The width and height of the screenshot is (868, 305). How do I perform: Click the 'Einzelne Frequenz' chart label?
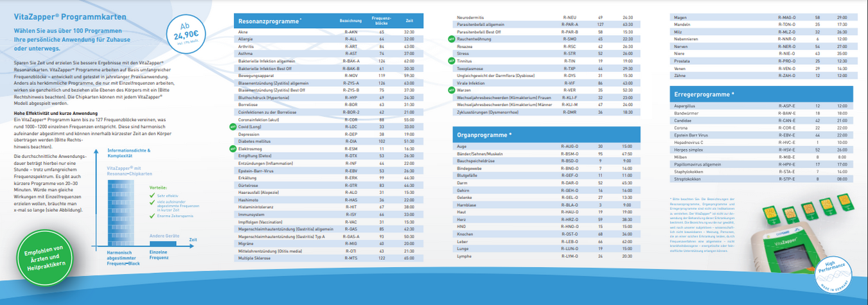tap(159, 255)
